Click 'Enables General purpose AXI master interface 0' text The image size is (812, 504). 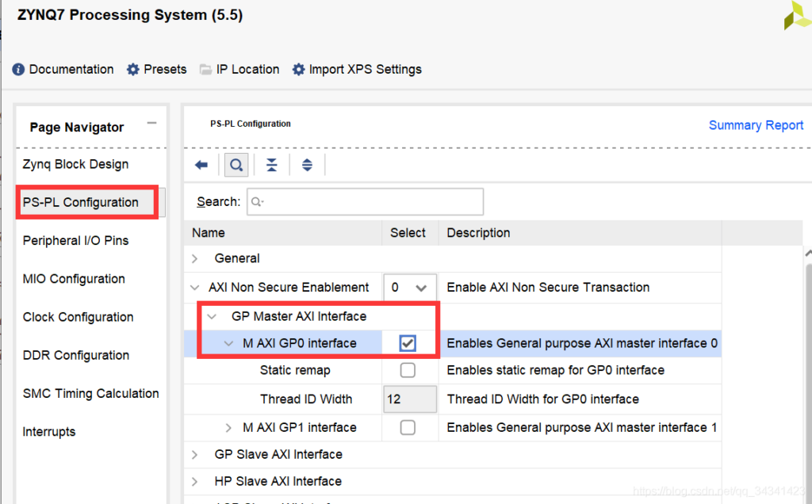582,343
